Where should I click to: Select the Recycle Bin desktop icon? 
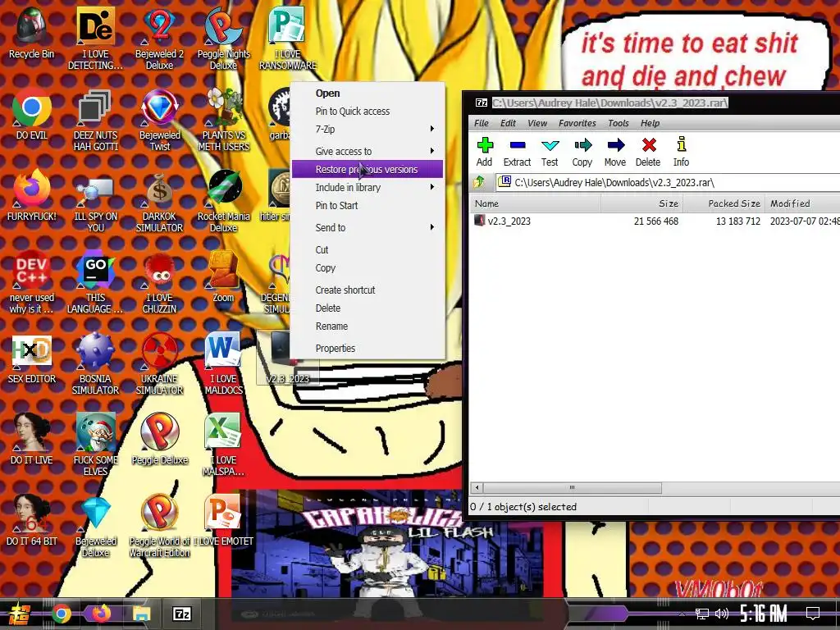[31, 33]
